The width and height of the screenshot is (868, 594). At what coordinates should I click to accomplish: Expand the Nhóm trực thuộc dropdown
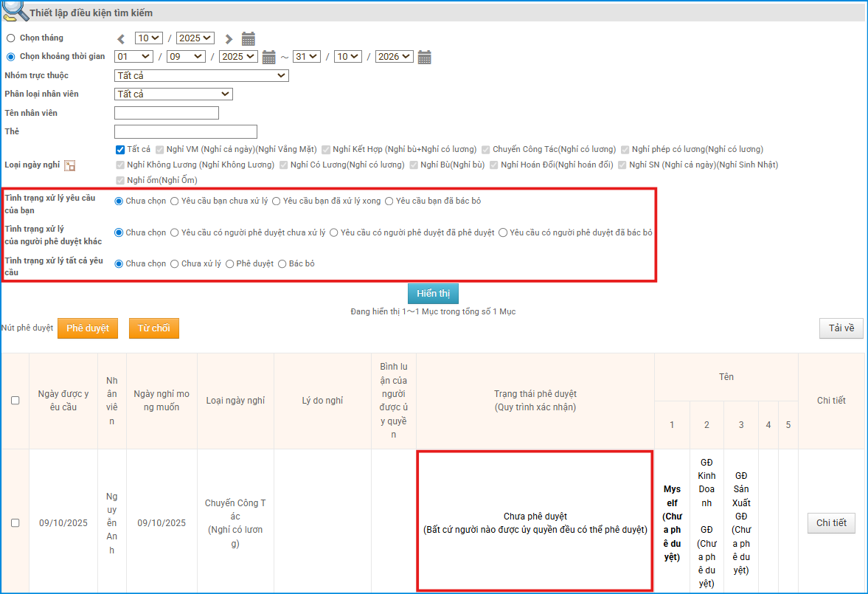coord(201,75)
